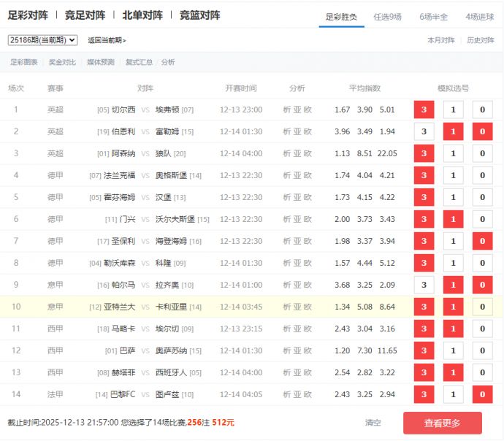Open the 媒体预测 view
This screenshot has height=441, width=504.
(100, 62)
